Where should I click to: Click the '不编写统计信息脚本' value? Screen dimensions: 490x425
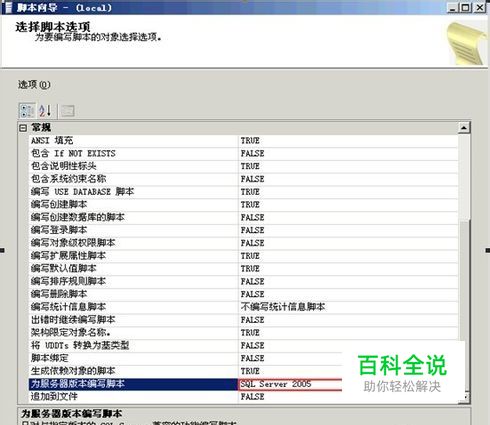click(283, 307)
